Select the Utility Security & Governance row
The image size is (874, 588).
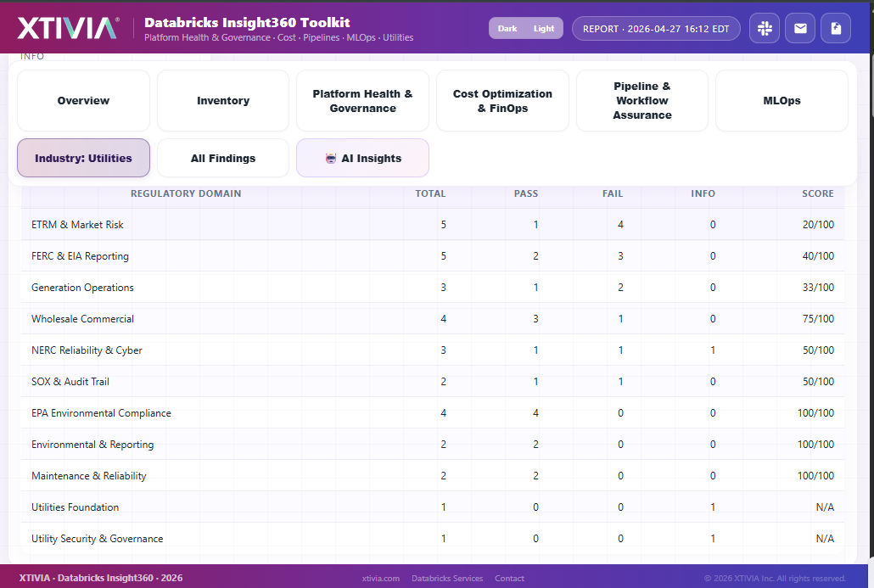[x=433, y=539]
